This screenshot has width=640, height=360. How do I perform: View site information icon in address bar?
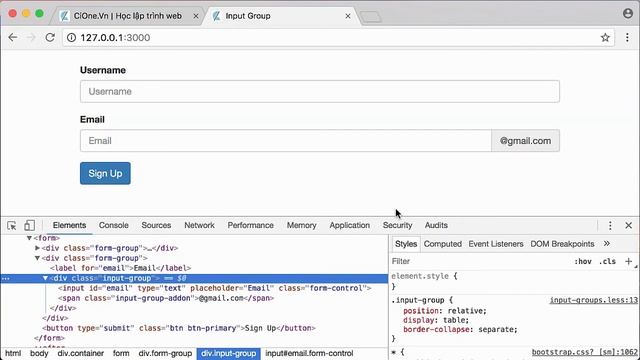coord(71,38)
